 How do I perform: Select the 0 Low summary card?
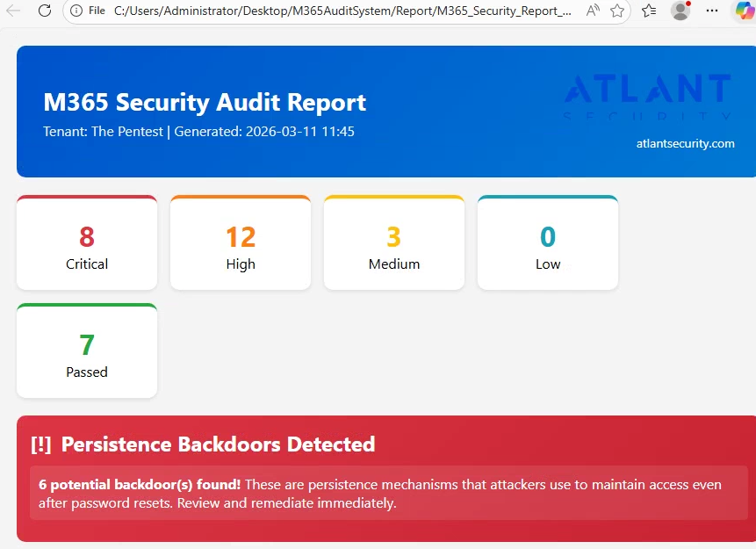point(548,242)
